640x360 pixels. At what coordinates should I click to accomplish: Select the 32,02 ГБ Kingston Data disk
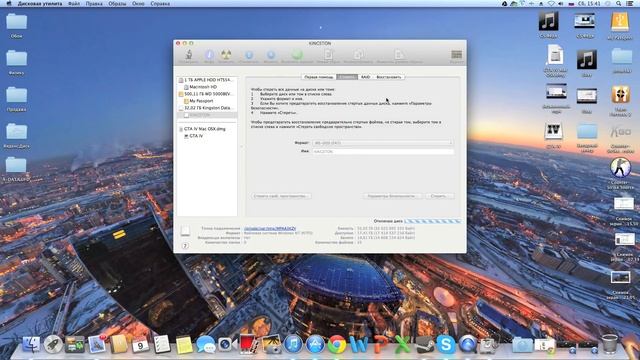point(207,108)
